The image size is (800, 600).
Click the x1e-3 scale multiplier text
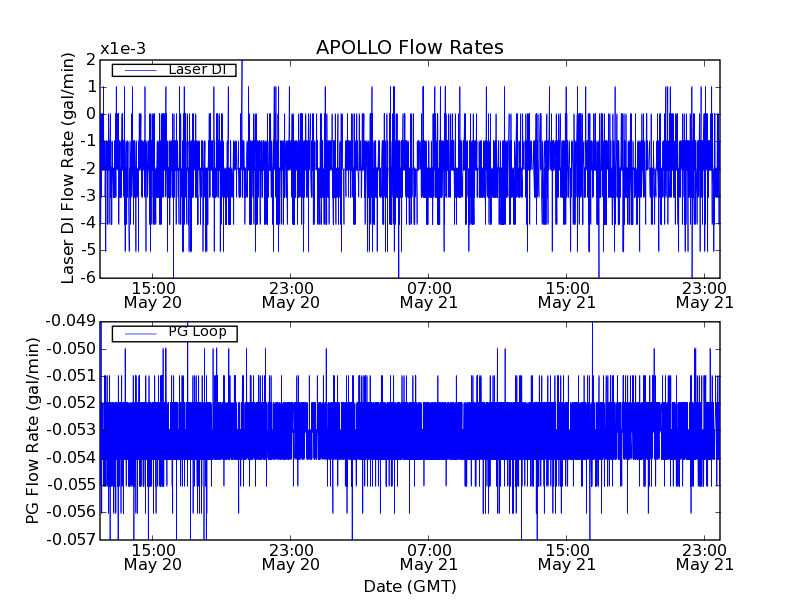[x=122, y=49]
